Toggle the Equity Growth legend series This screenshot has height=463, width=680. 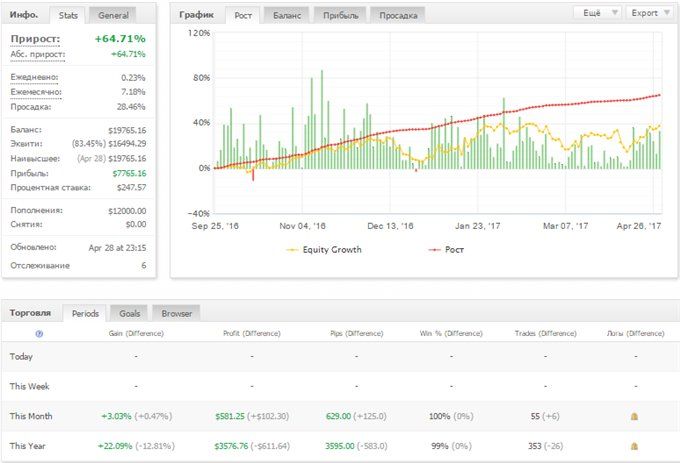pos(324,249)
